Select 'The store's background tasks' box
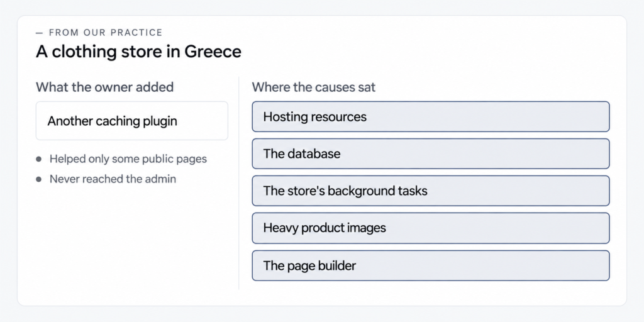The image size is (644, 322). (430, 191)
